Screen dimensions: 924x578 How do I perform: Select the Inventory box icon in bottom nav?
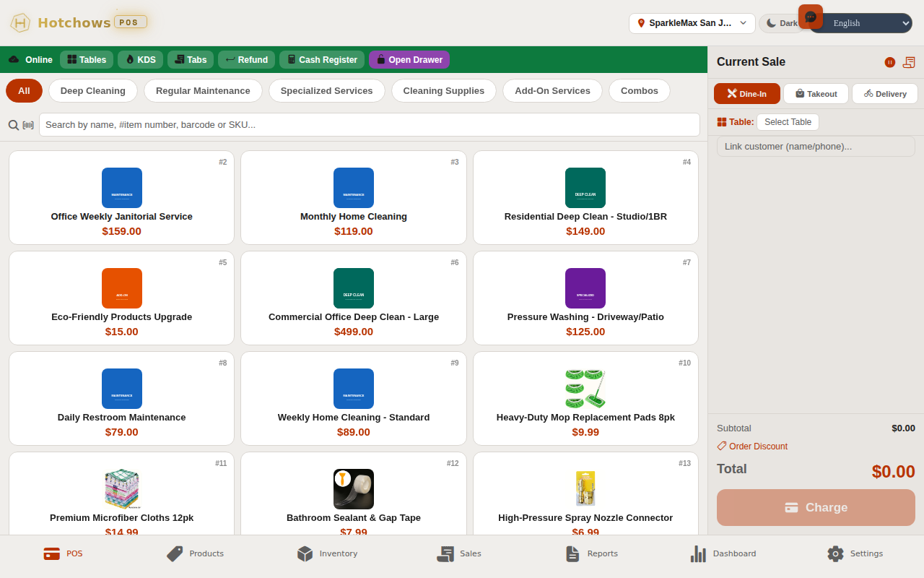point(305,553)
